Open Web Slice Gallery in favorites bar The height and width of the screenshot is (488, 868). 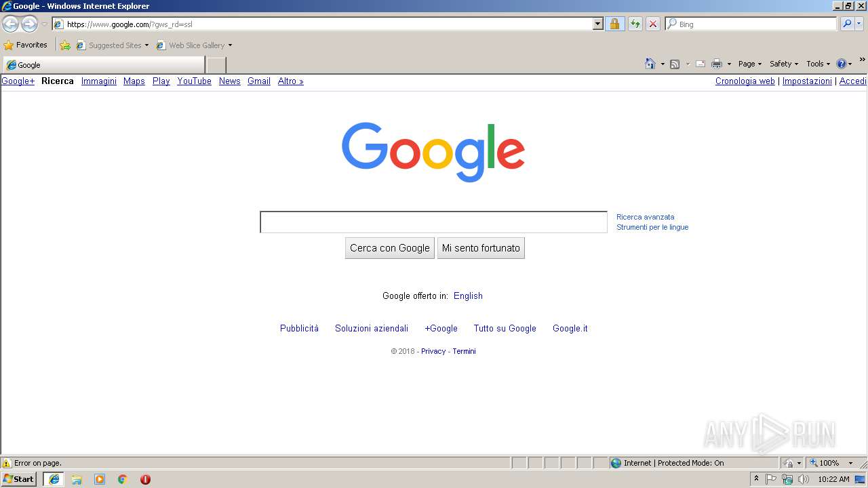pos(194,45)
